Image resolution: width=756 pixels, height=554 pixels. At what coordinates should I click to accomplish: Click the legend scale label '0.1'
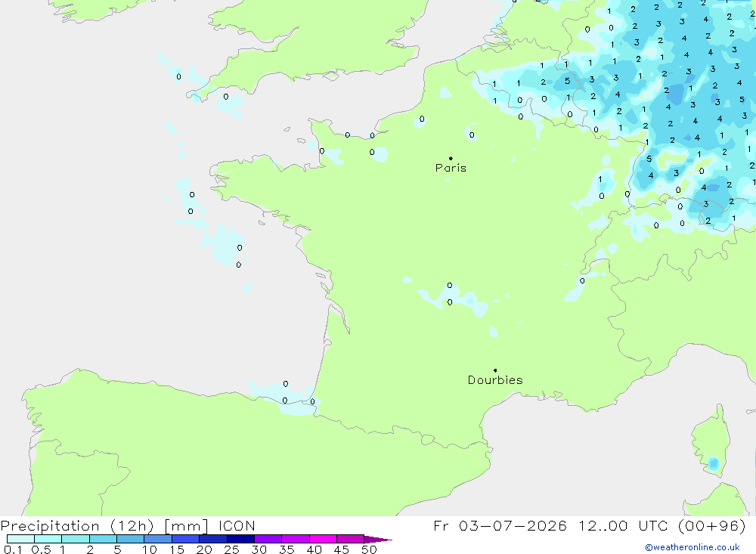tap(13, 549)
